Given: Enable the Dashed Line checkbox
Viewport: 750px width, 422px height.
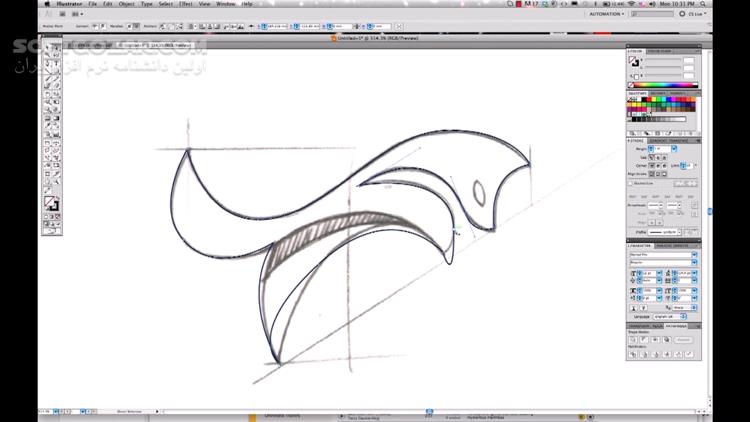Looking at the screenshot, I should pyautogui.click(x=630, y=183).
